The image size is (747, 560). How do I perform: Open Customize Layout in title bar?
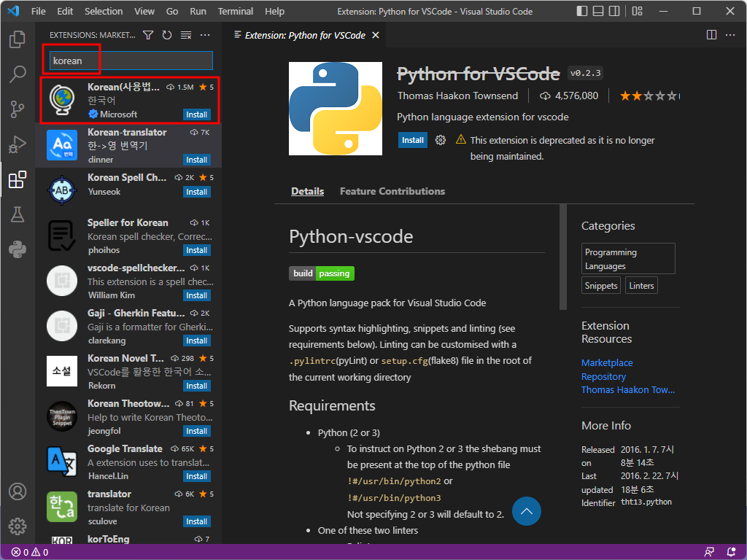point(637,11)
